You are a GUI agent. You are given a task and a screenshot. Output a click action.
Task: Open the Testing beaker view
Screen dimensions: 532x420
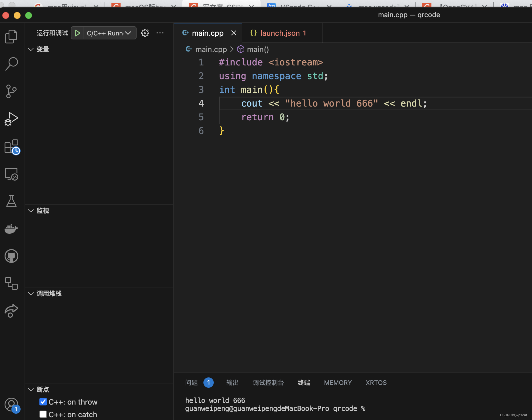click(11, 201)
